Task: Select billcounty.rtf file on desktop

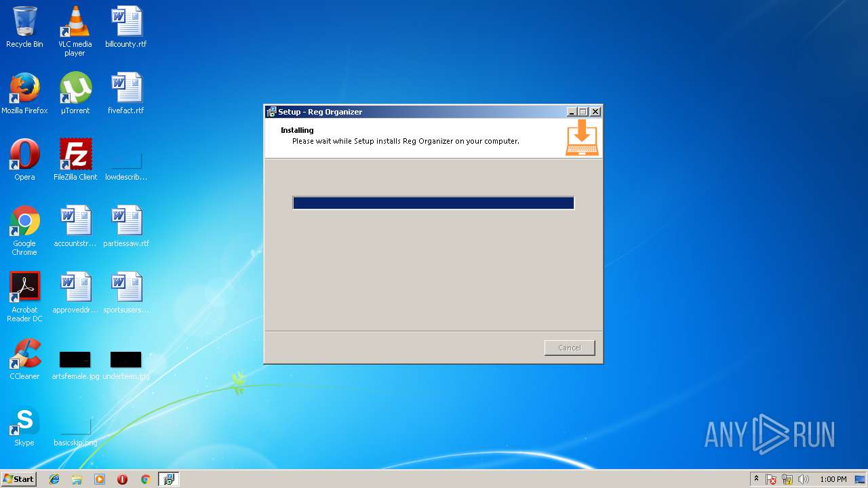Action: [126, 27]
